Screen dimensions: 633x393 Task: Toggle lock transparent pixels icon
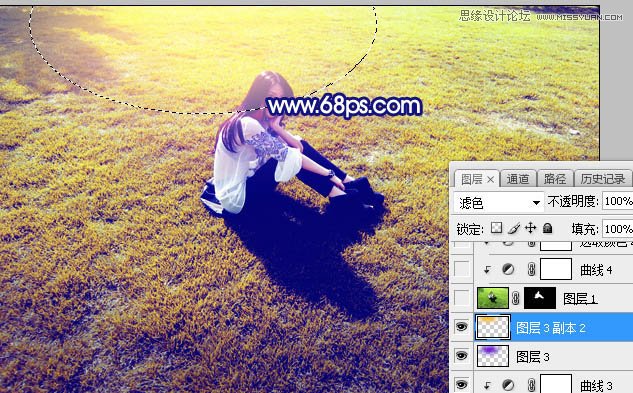496,228
